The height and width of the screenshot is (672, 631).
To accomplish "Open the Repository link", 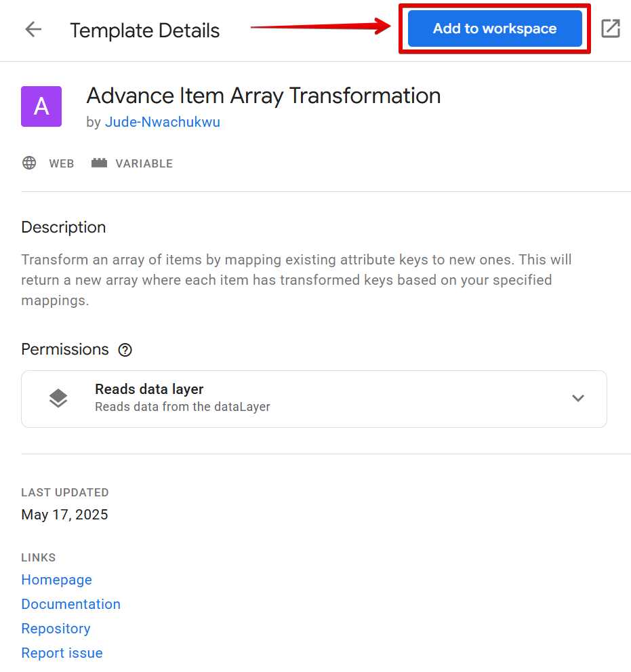I will click(x=56, y=629).
